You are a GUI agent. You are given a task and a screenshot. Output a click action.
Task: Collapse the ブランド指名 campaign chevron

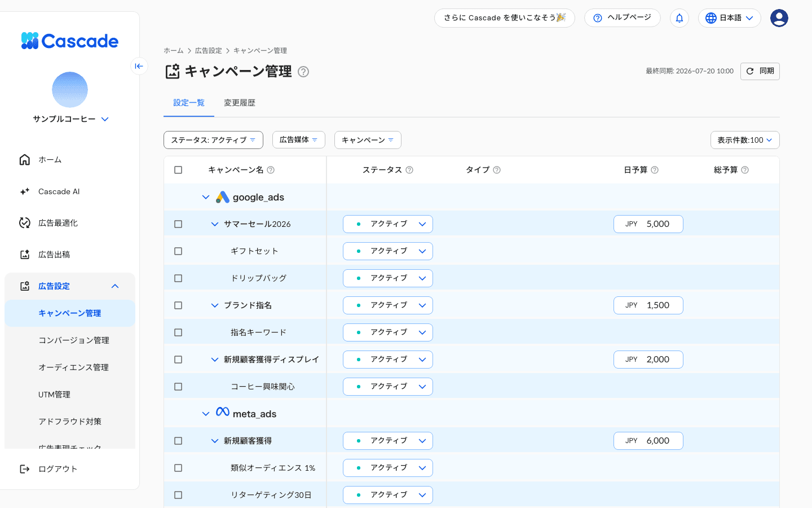(215, 305)
